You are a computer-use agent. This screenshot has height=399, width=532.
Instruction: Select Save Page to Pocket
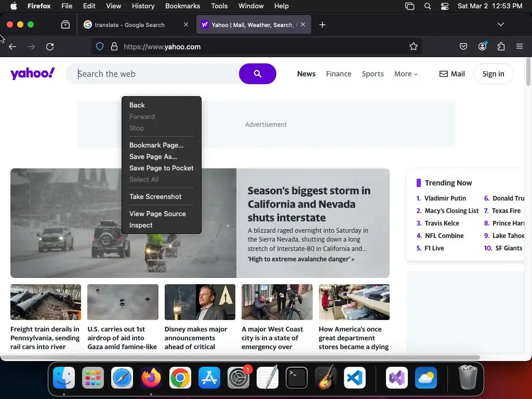tap(161, 168)
